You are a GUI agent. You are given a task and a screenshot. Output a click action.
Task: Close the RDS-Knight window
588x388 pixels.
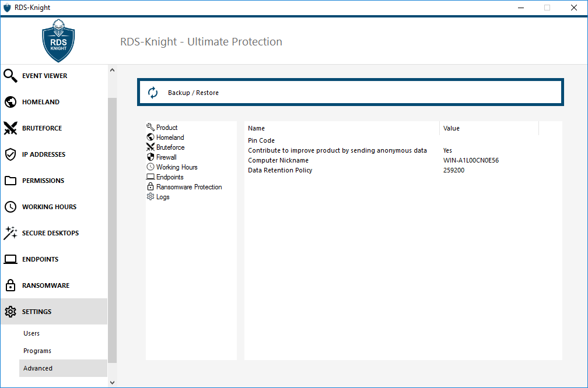[574, 8]
